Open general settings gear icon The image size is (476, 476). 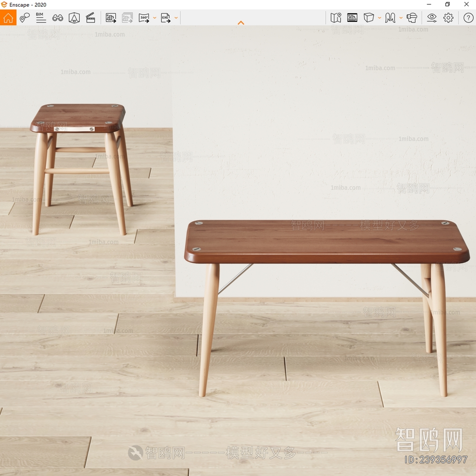(x=448, y=18)
